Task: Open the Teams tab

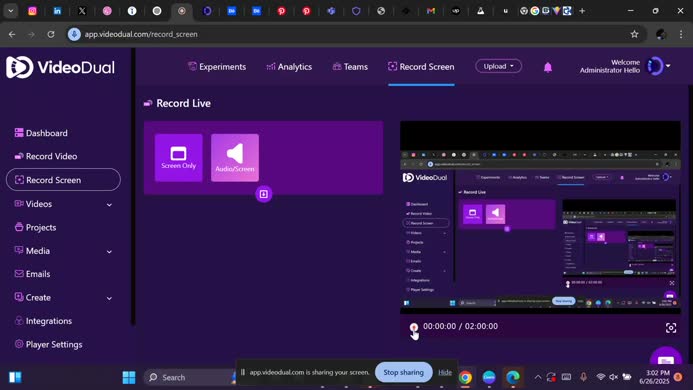Action: pyautogui.click(x=350, y=67)
